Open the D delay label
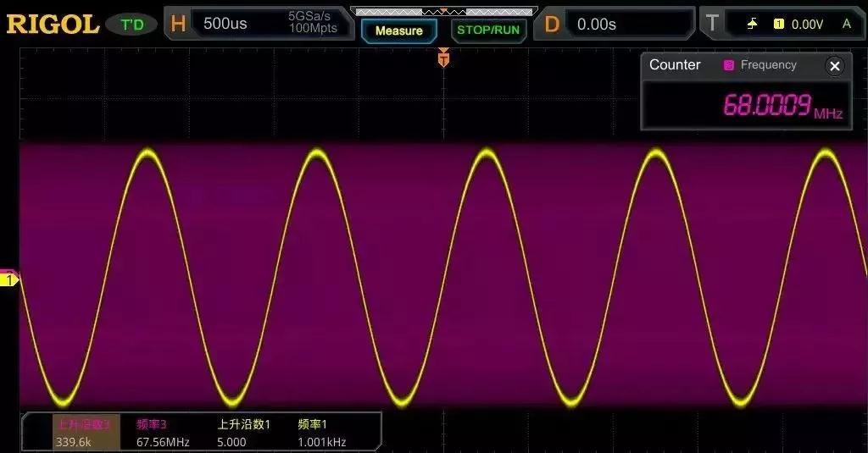The image size is (868, 453). tap(552, 25)
